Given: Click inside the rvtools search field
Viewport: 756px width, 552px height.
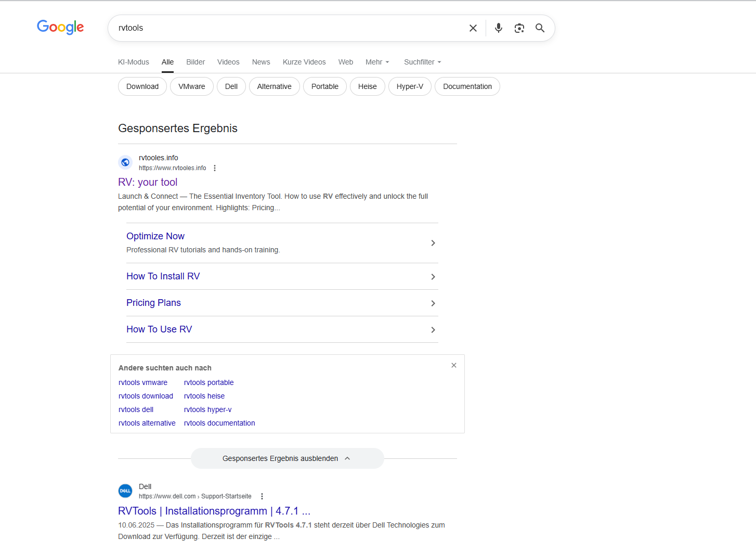Looking at the screenshot, I should point(286,28).
